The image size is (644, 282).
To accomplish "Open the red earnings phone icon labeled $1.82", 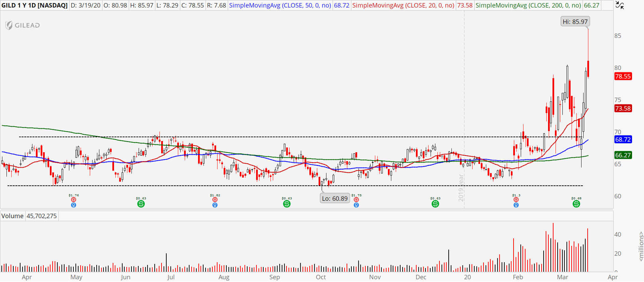I will pyautogui.click(x=215, y=200).
